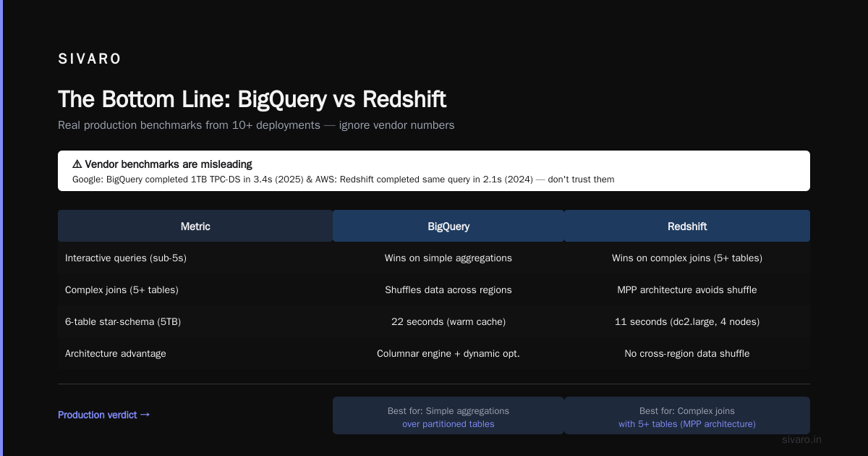868x456 pixels.
Task: Click 'Best for: Complex joins' verdict card
Action: [687, 415]
